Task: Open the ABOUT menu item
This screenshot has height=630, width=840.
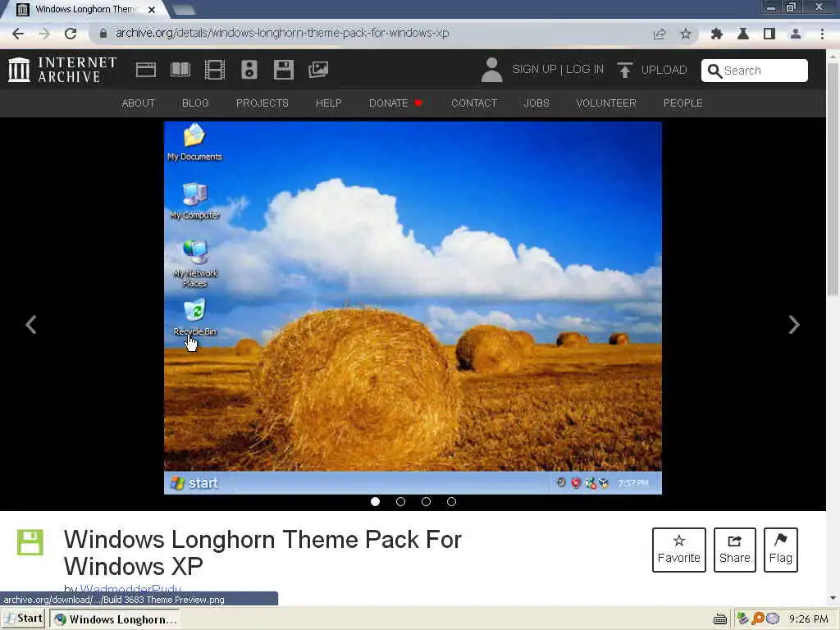Action: [138, 103]
